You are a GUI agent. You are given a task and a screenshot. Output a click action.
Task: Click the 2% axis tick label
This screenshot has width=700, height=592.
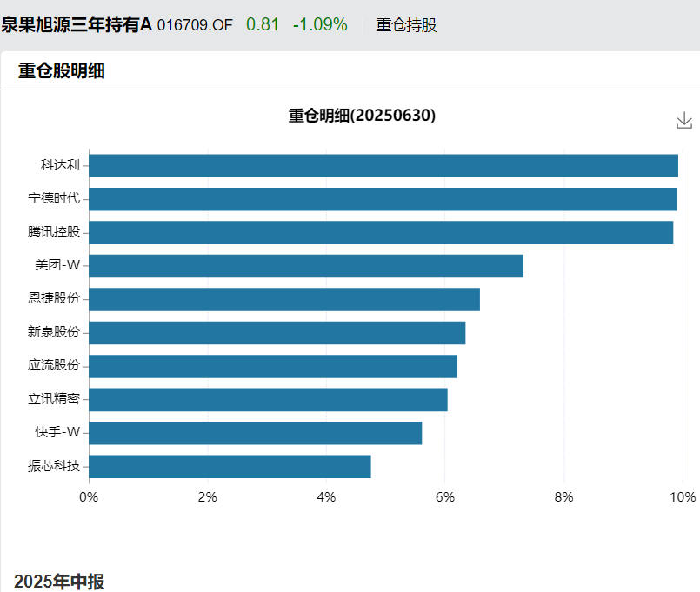click(208, 497)
